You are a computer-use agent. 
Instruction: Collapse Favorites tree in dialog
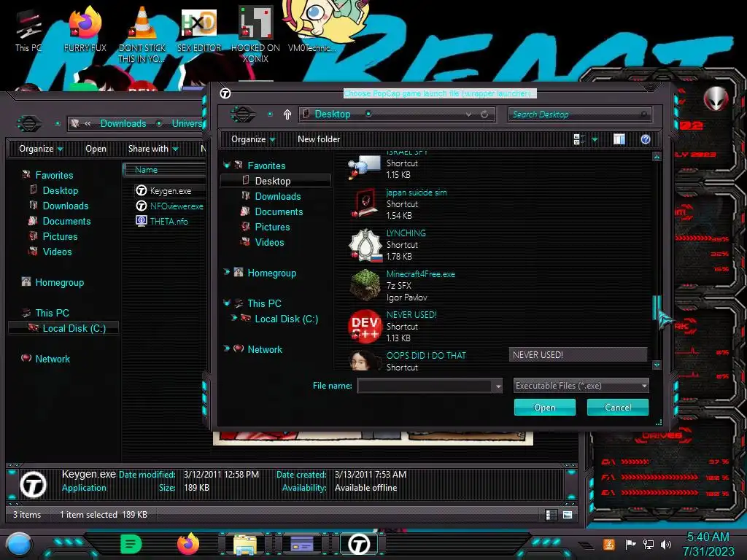tap(227, 166)
